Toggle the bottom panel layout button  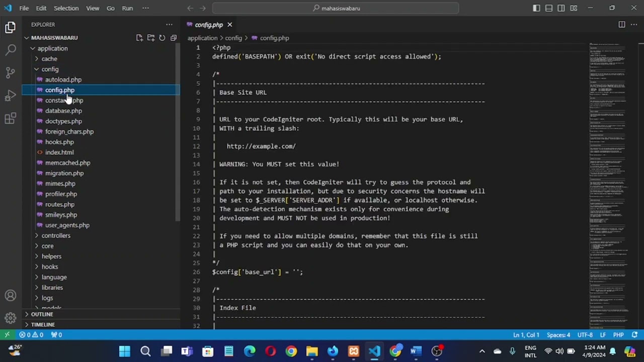click(548, 8)
